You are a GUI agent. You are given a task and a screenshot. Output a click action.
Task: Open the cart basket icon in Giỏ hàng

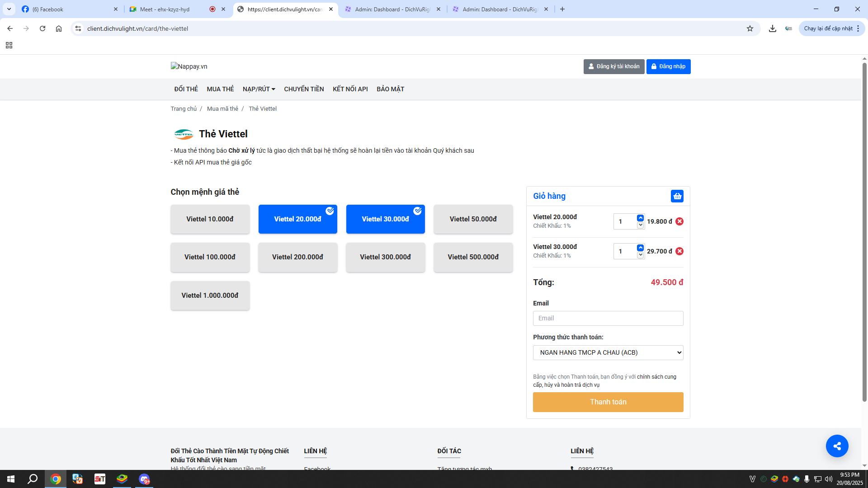click(677, 196)
